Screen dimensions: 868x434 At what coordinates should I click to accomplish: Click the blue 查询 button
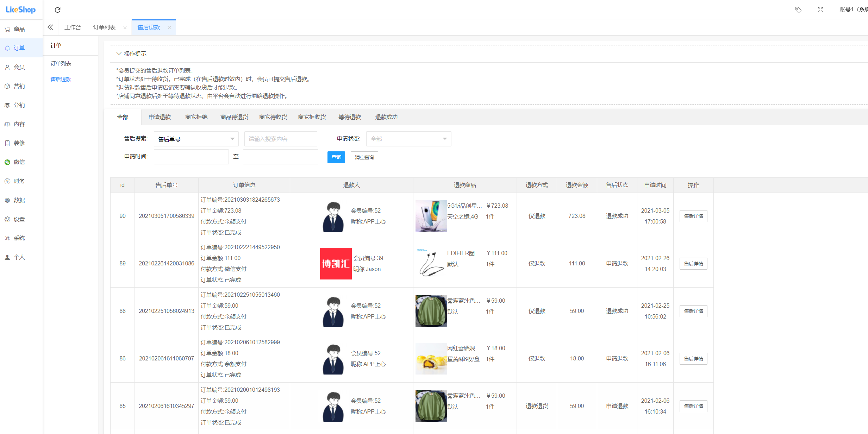pyautogui.click(x=336, y=157)
